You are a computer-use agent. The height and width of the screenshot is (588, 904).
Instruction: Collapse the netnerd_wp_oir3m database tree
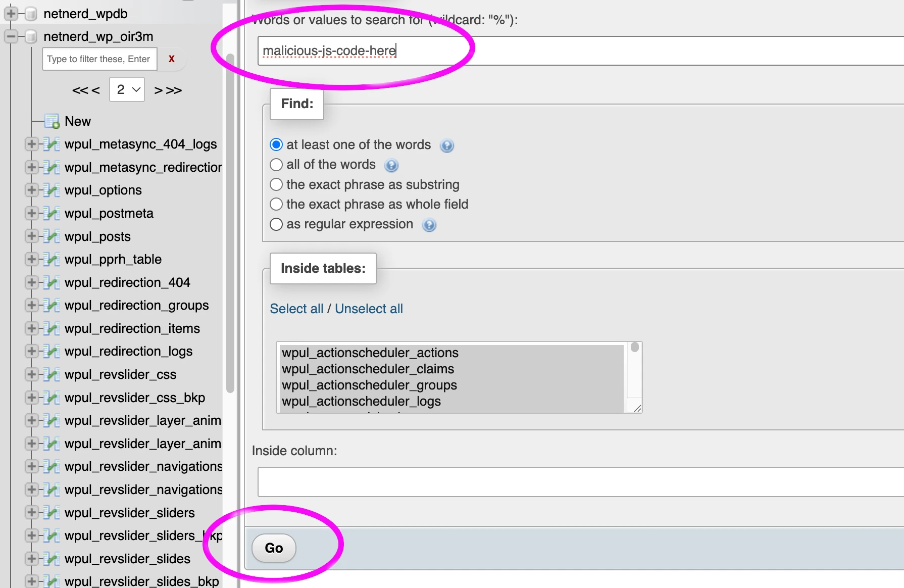pos(10,36)
